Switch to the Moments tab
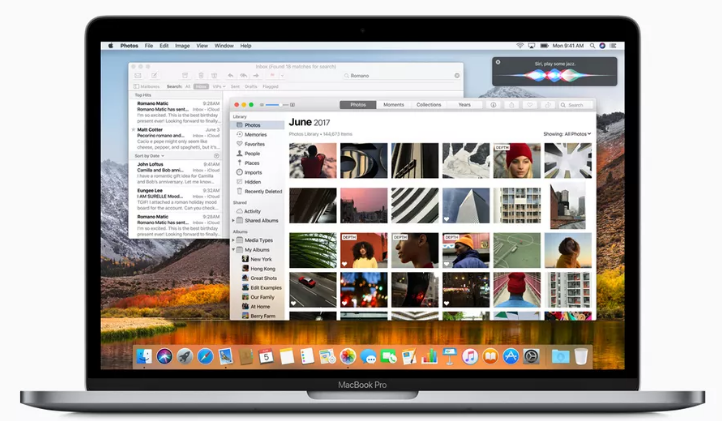This screenshot has height=421, width=722. 393,105
